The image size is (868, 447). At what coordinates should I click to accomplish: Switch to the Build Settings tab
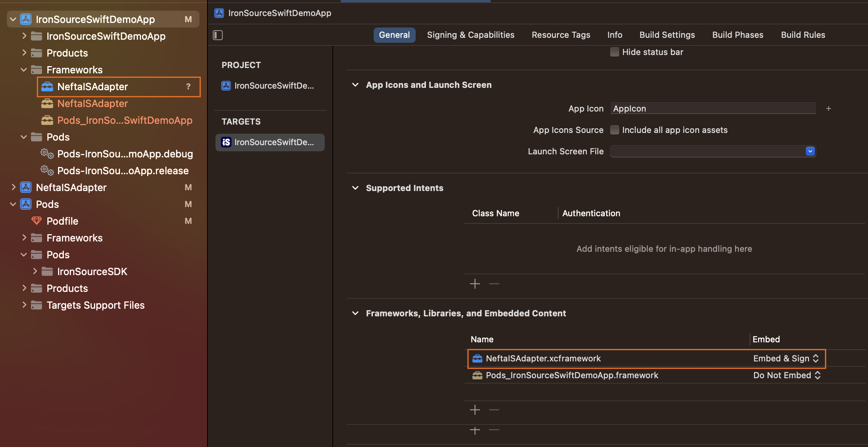point(667,35)
